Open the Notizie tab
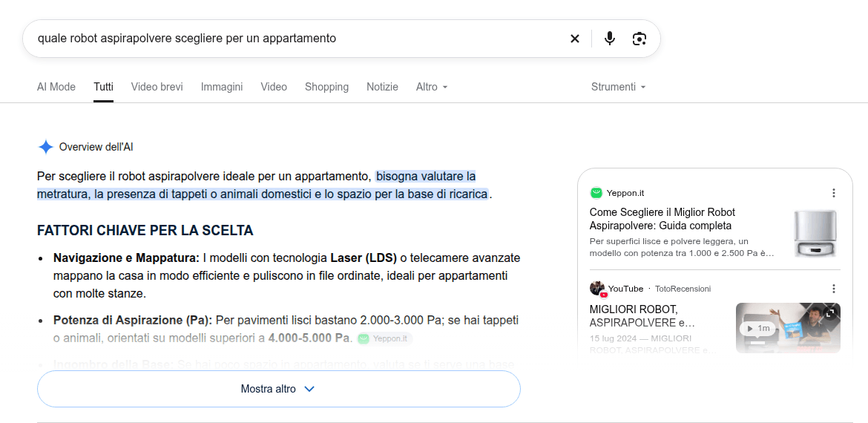Image resolution: width=868 pixels, height=423 pixels. tap(382, 87)
